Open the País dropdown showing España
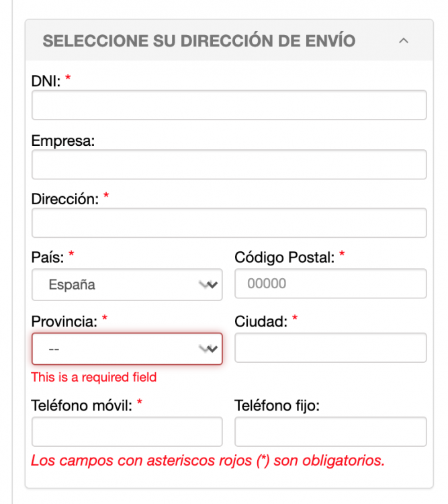Image resolution: width=448 pixels, height=504 pixels. click(x=127, y=285)
